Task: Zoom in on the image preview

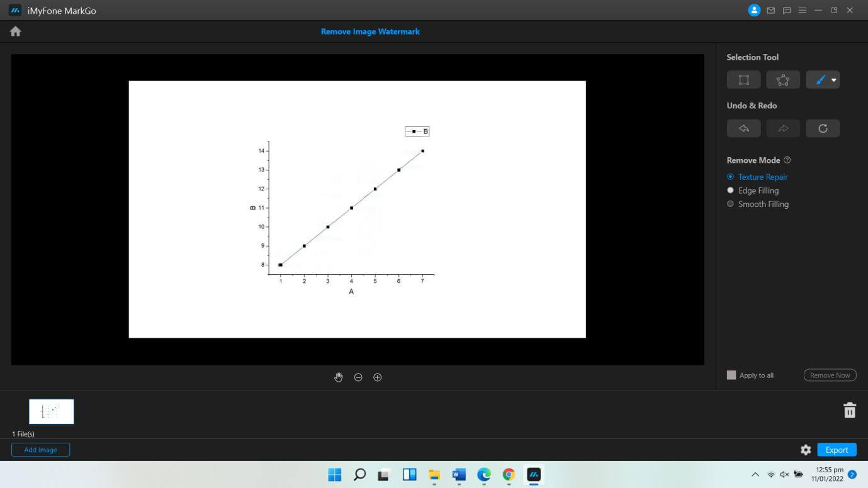Action: pos(378,377)
